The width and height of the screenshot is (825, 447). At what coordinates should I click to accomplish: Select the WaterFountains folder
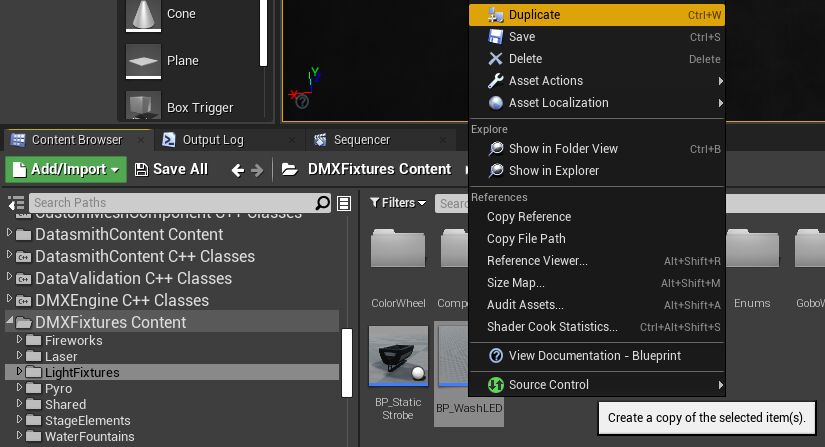coord(89,436)
